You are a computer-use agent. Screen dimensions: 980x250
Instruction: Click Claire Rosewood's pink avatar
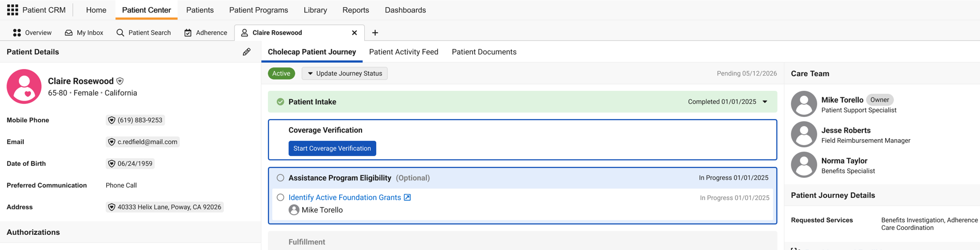[x=24, y=86]
